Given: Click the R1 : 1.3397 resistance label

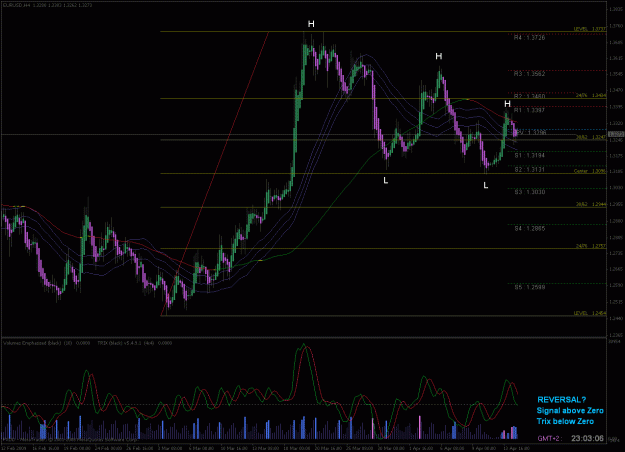Looking at the screenshot, I should (x=529, y=110).
